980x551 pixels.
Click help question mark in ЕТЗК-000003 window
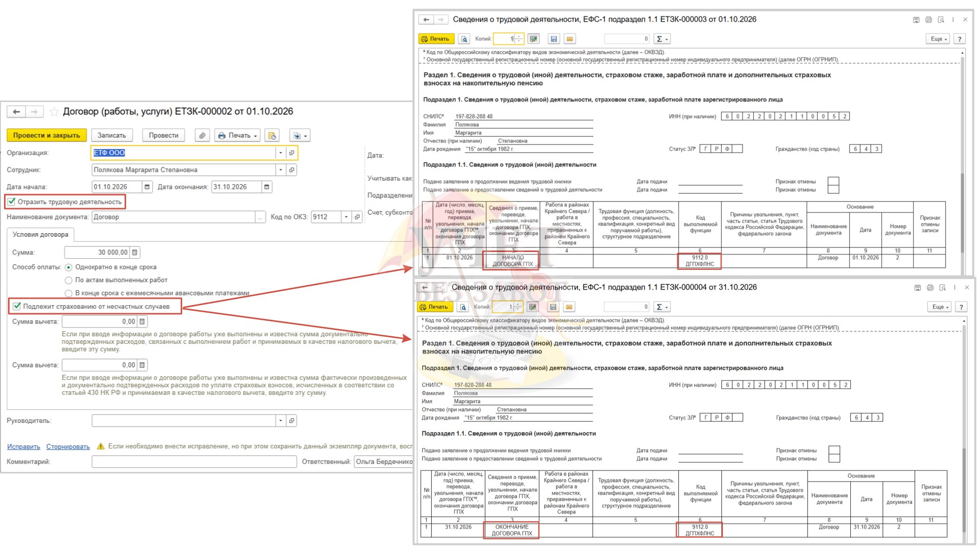[x=960, y=39]
